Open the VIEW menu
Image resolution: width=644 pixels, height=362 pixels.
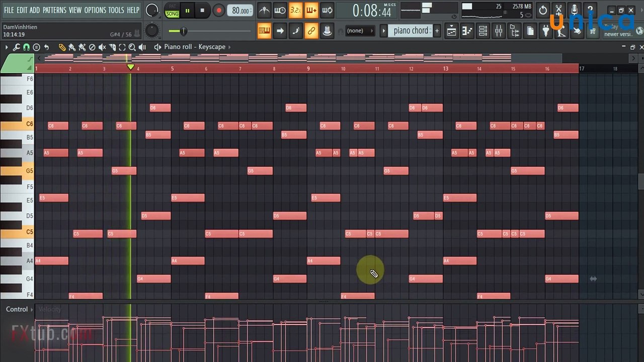pos(75,10)
